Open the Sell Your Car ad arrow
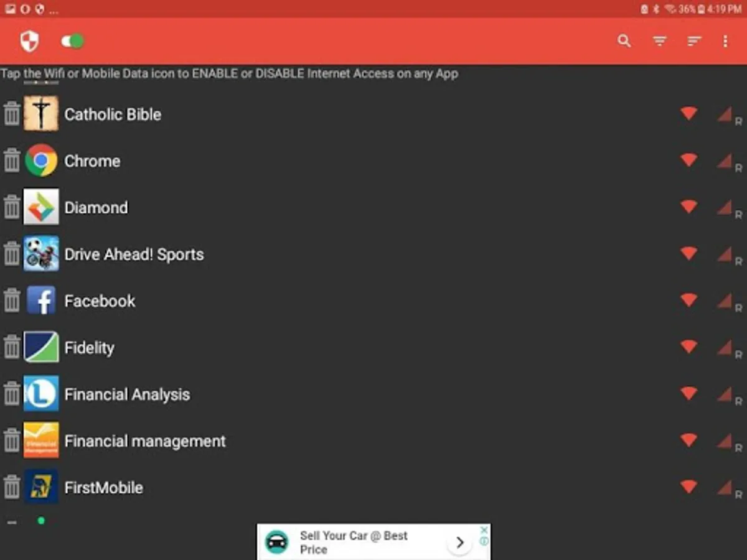This screenshot has width=747, height=560. 459,543
